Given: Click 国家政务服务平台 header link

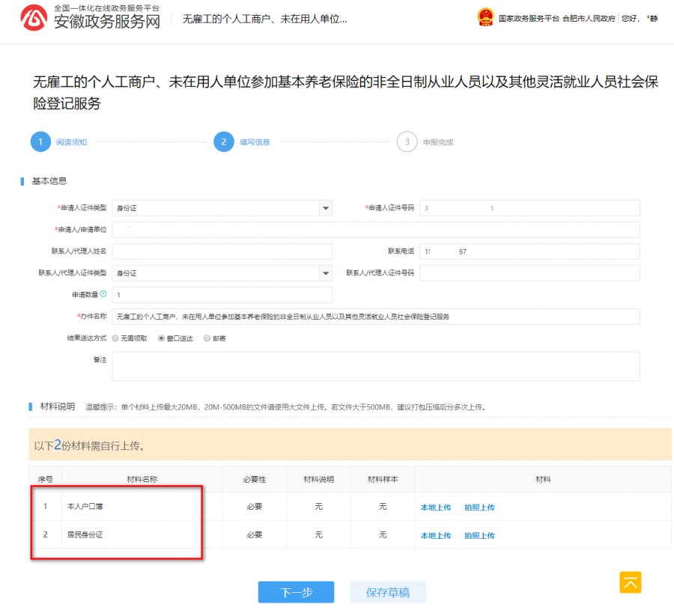Looking at the screenshot, I should 529,19.
